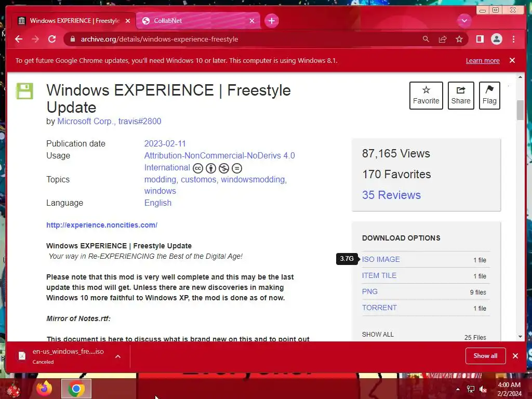Open Microsoft Corp. creator link
The image size is (532, 399).
(87, 121)
